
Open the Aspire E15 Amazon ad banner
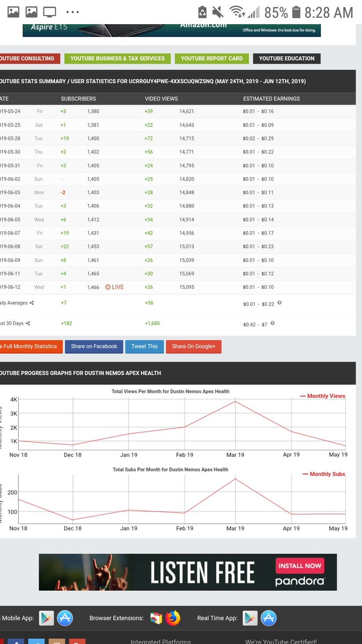coord(172,30)
